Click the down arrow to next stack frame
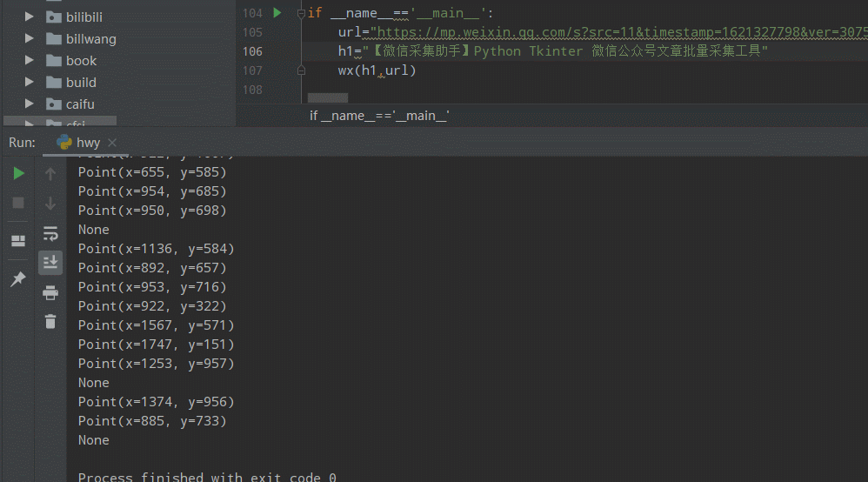 (x=50, y=204)
